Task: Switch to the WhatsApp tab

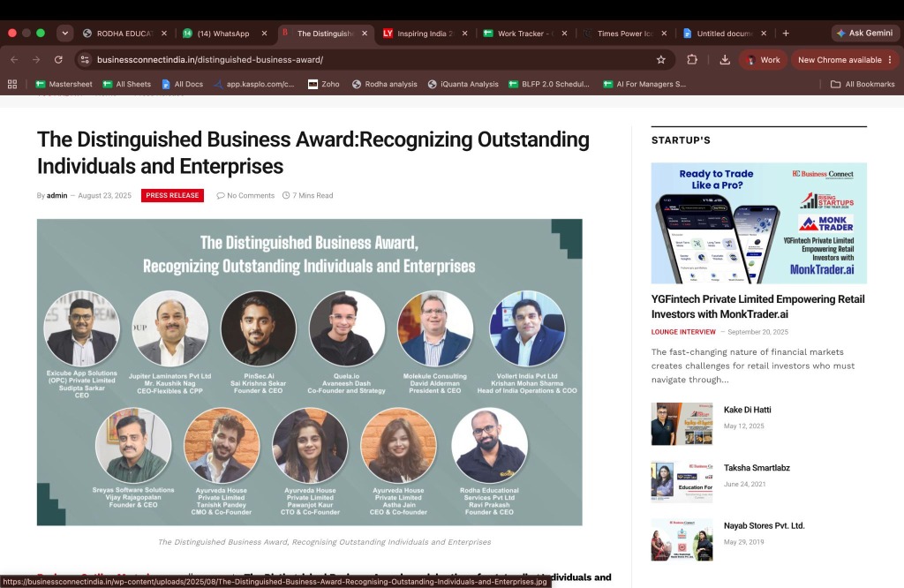Action: pyautogui.click(x=225, y=34)
